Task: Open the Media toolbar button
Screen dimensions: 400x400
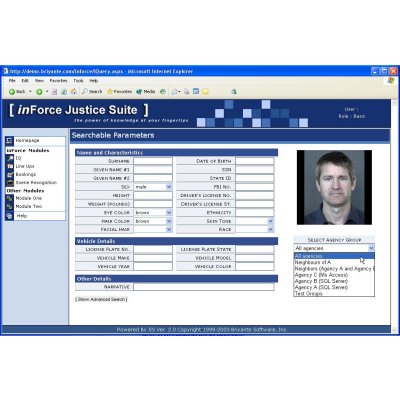Action: click(146, 91)
